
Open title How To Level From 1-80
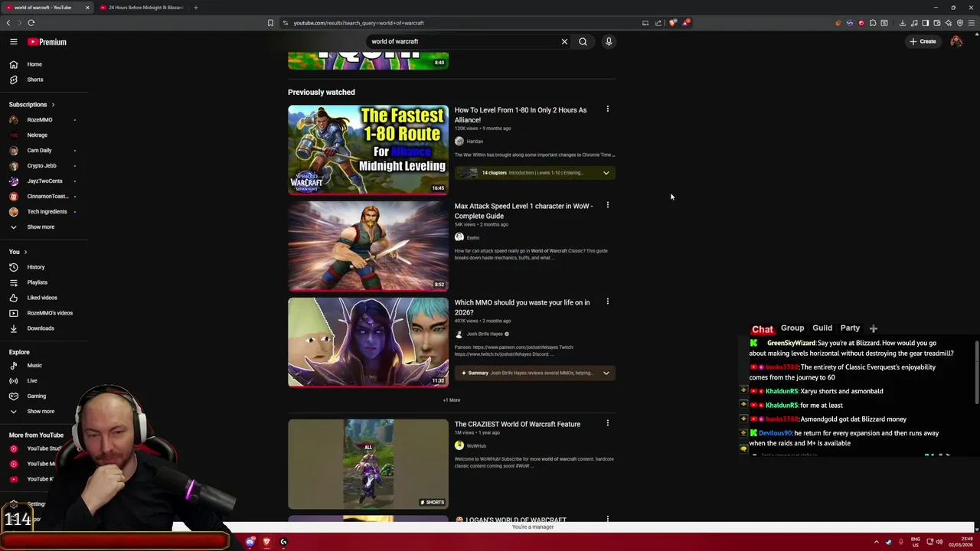click(x=521, y=115)
